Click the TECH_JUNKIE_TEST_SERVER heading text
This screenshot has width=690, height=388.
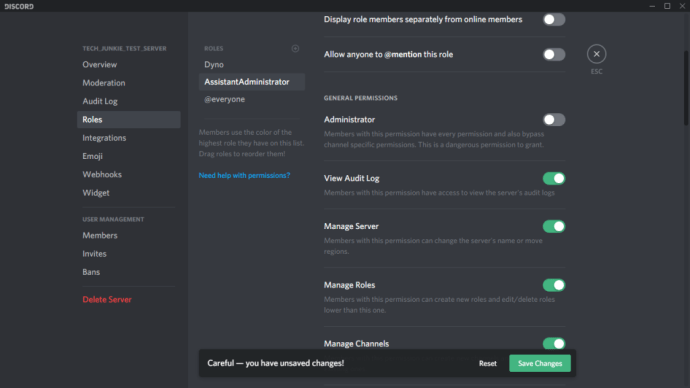tap(125, 48)
